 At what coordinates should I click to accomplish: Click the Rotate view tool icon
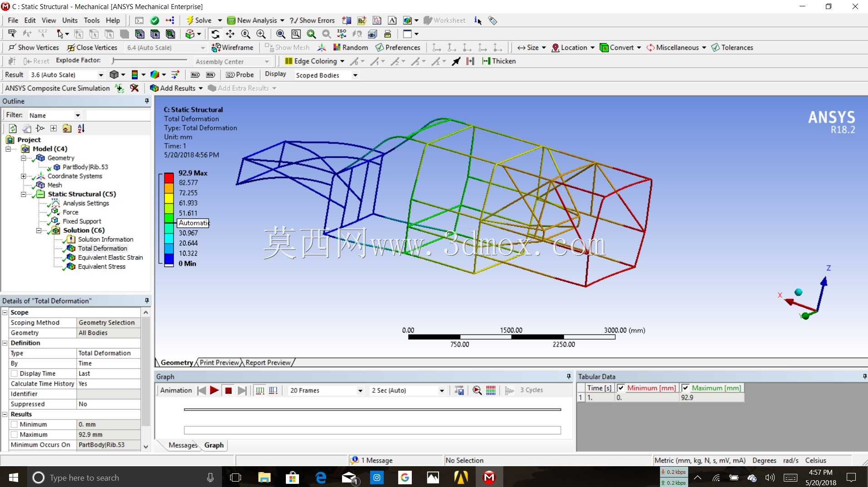pos(215,34)
